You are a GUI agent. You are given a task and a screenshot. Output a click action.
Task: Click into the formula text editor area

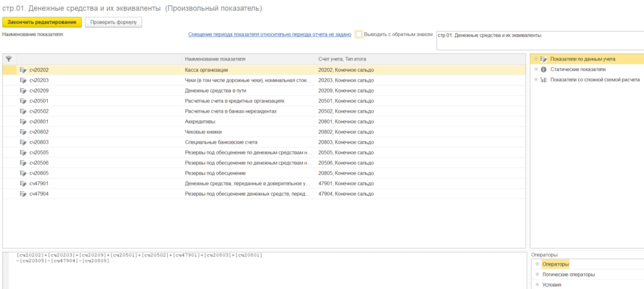[264, 271]
